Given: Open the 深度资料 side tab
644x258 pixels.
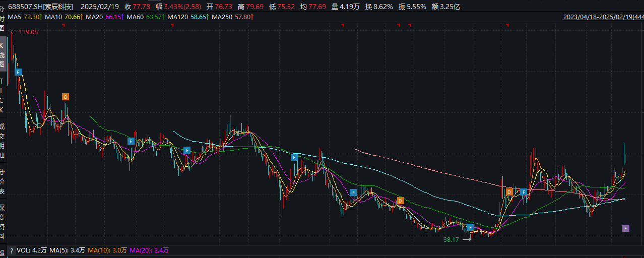Looking at the screenshot, I should [3, 222].
